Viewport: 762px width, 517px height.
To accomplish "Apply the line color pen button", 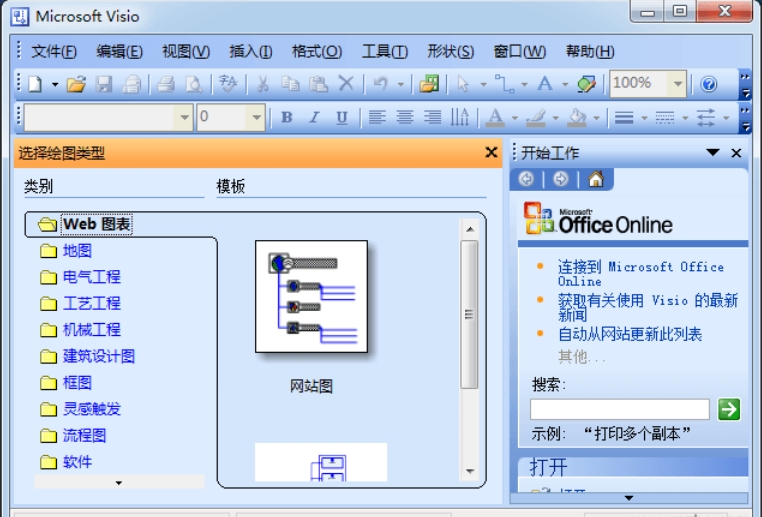I will 536,117.
